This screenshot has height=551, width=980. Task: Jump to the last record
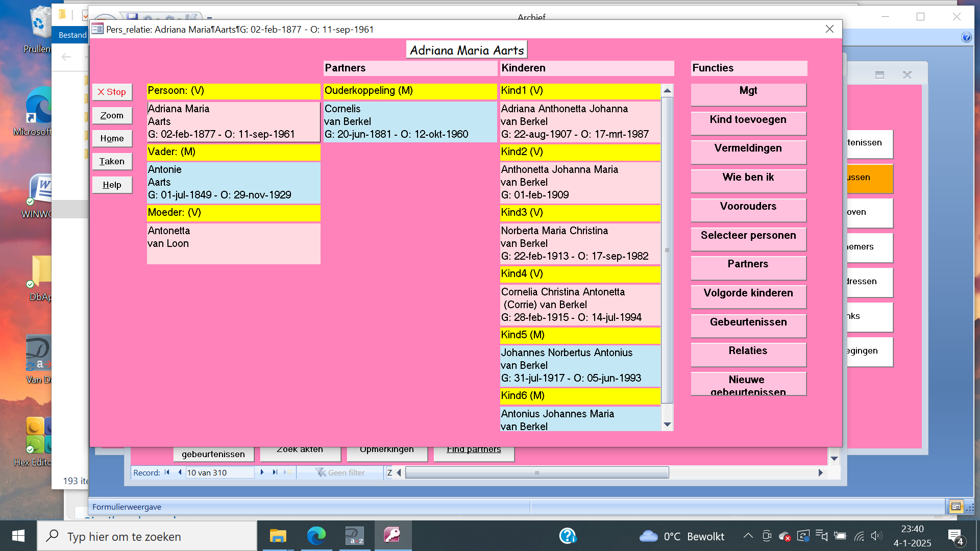[275, 472]
